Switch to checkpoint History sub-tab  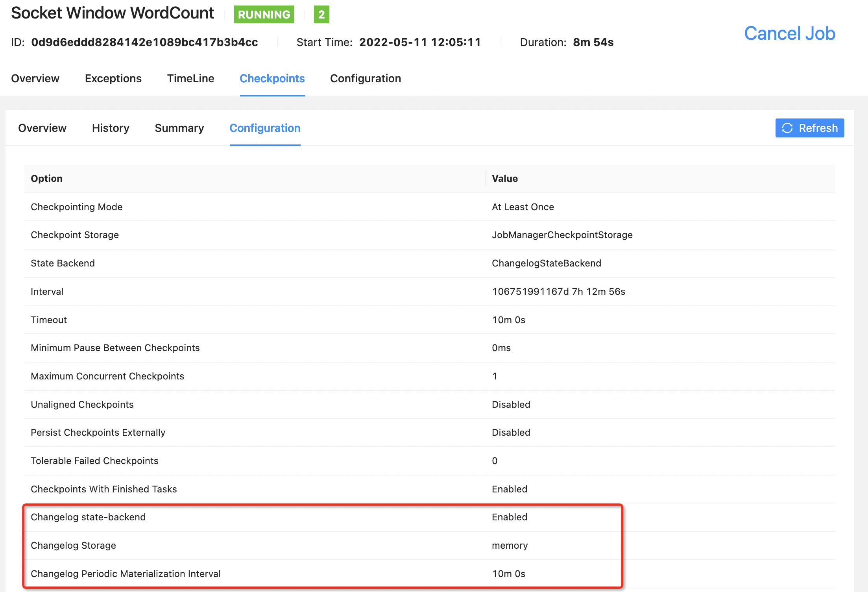coord(111,128)
